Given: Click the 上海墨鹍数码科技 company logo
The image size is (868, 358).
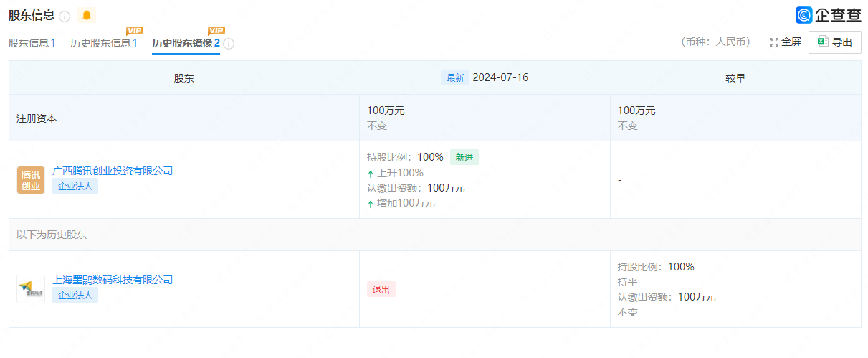Looking at the screenshot, I should (x=31, y=289).
